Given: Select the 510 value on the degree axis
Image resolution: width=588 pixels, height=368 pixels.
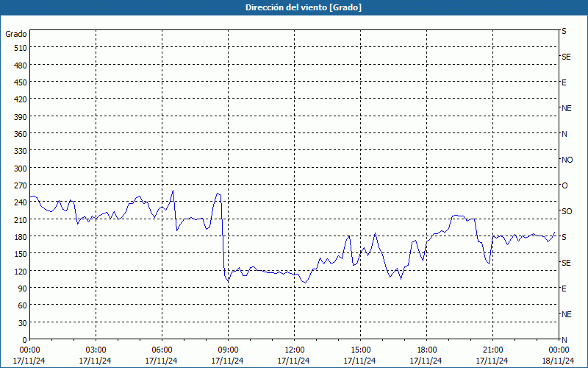Looking at the screenshot, I should (x=21, y=48).
